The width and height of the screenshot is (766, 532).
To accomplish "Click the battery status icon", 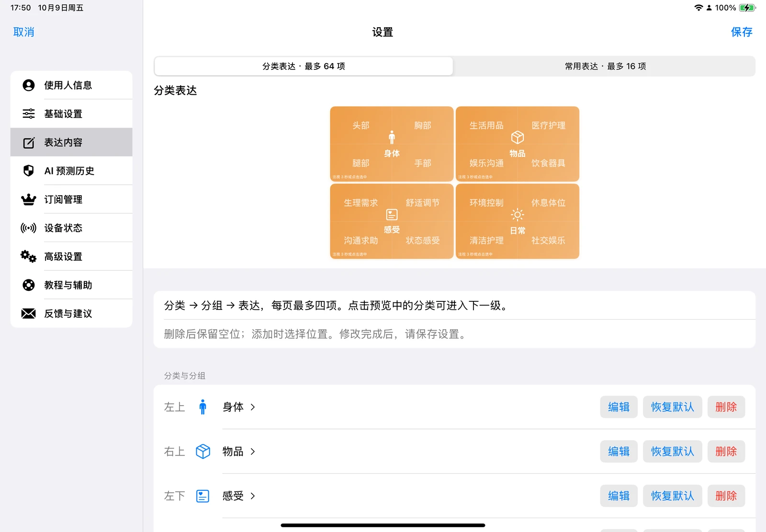I will click(x=747, y=8).
